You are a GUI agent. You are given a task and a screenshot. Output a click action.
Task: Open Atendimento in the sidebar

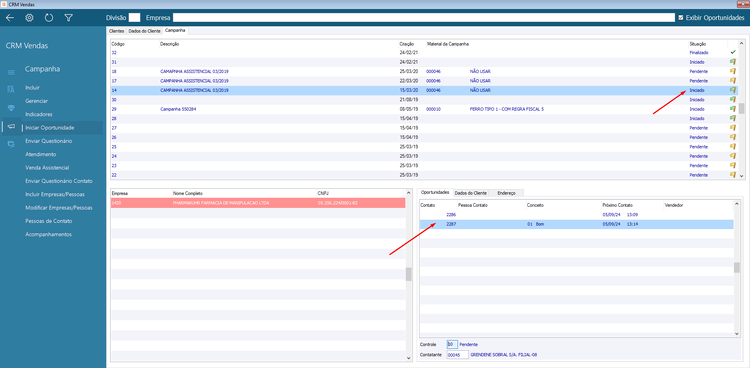click(41, 155)
